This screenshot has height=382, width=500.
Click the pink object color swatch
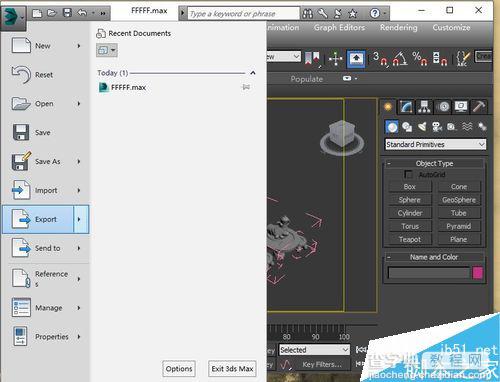(x=478, y=273)
